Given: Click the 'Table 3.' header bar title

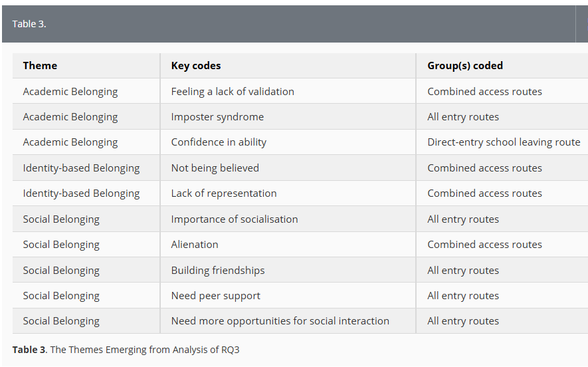Looking at the screenshot, I should (29, 24).
